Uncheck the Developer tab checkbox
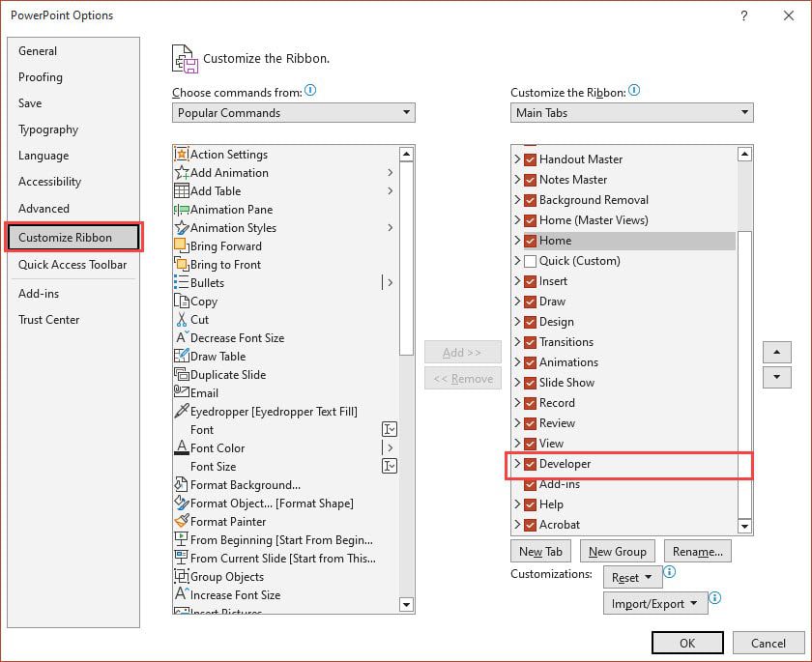 coord(529,464)
